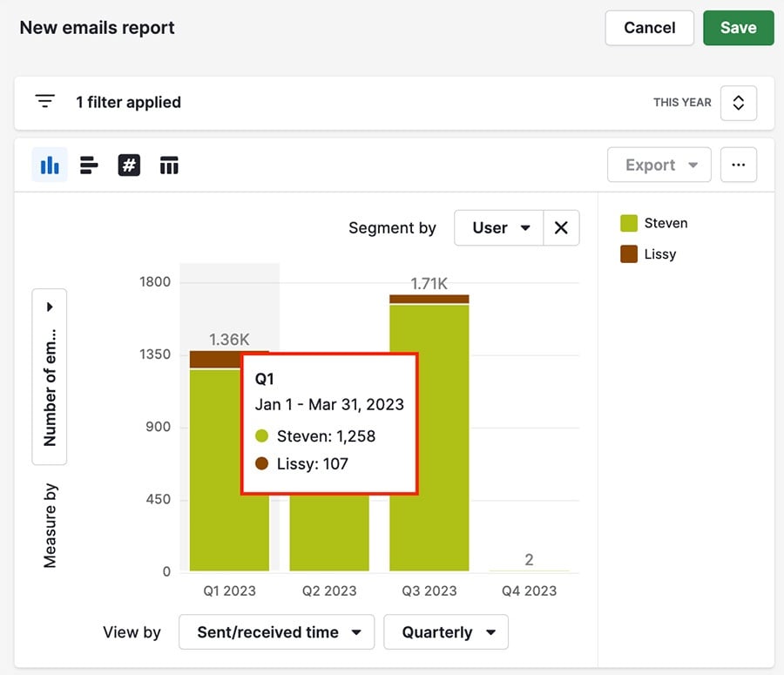Screen dimensions: 784x675
Task: Open the Quarterly interval dropdown
Action: (x=445, y=632)
